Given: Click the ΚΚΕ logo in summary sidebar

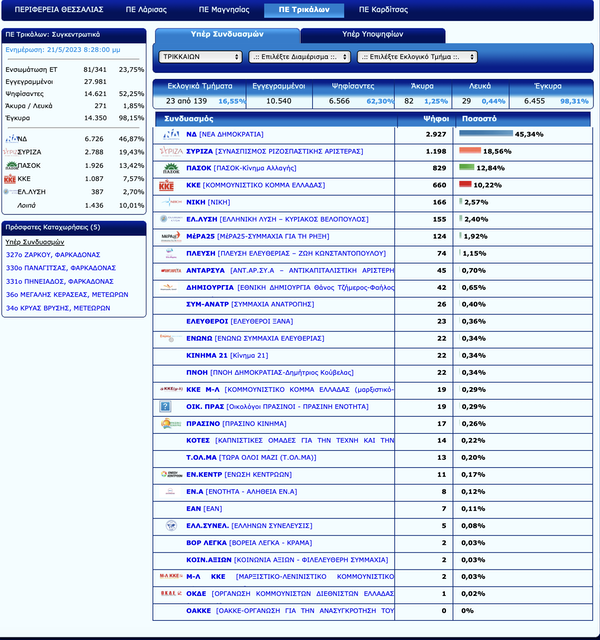Looking at the screenshot, I should point(10,179).
